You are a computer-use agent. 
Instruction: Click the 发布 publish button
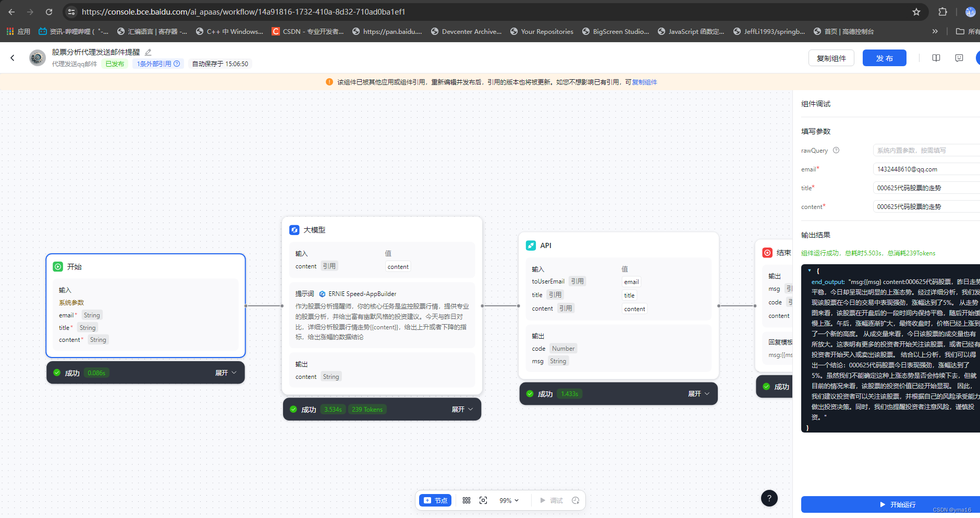tap(884, 58)
